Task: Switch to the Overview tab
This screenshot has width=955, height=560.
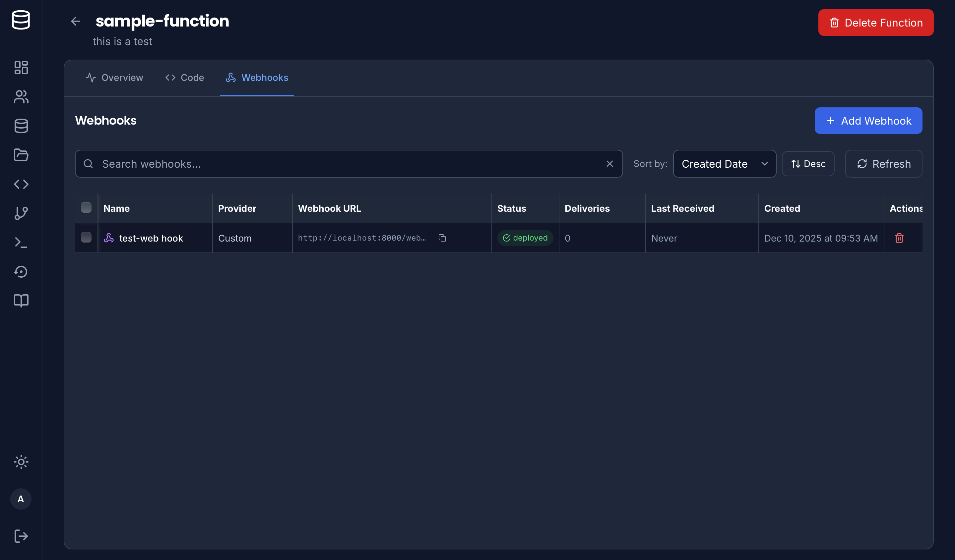Action: click(114, 78)
